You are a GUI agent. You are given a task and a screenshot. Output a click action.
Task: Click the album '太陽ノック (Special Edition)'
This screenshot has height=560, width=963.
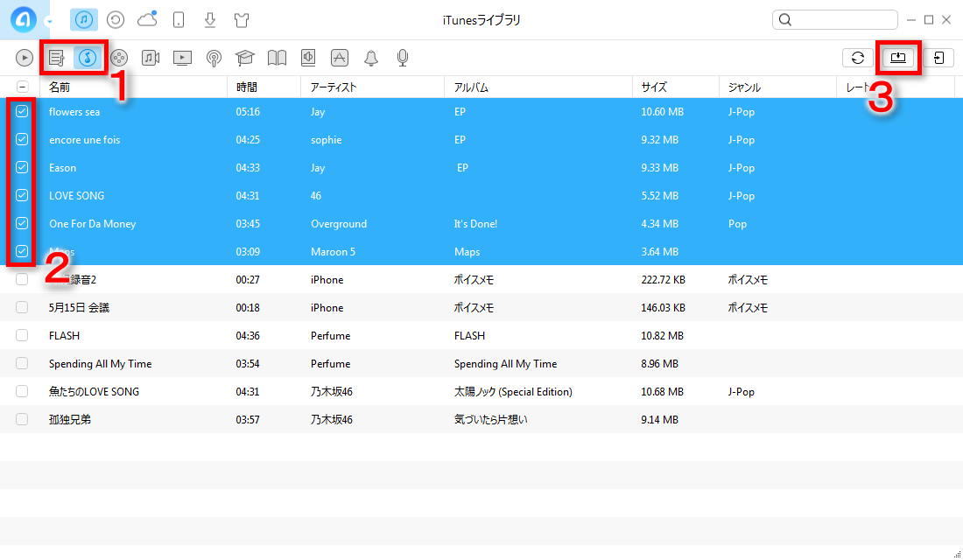tap(513, 392)
